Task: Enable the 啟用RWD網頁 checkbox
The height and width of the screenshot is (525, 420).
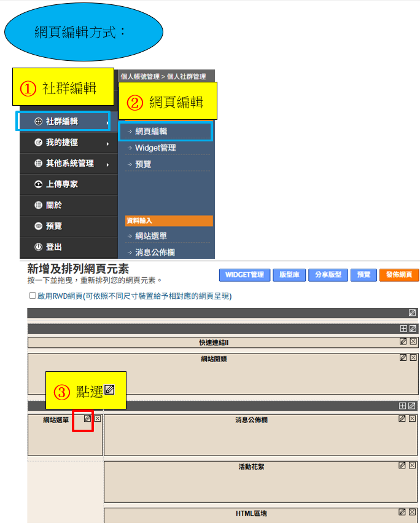Action: [x=33, y=296]
